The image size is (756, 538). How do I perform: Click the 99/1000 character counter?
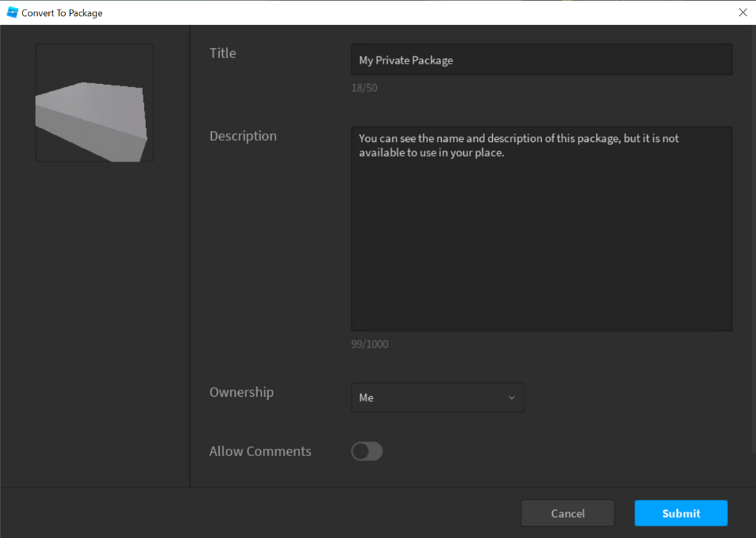(370, 344)
